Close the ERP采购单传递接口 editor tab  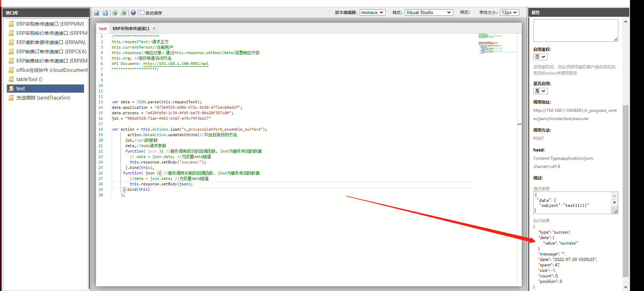coord(154,28)
